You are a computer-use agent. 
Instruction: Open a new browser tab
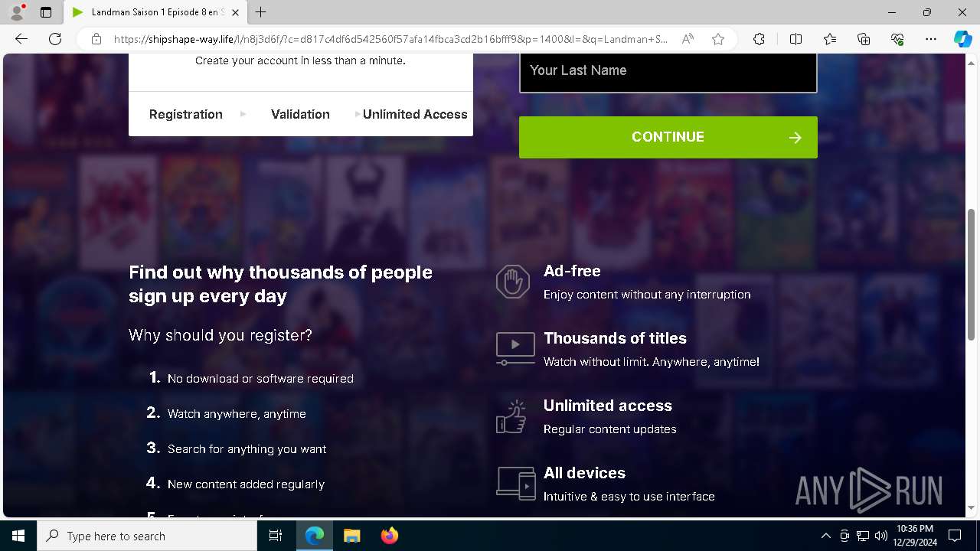[261, 12]
